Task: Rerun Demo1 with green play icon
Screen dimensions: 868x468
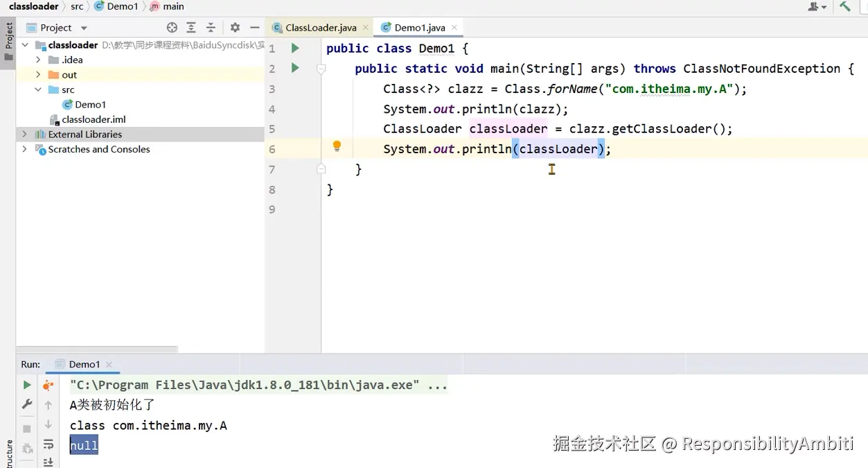Action: 27,385
